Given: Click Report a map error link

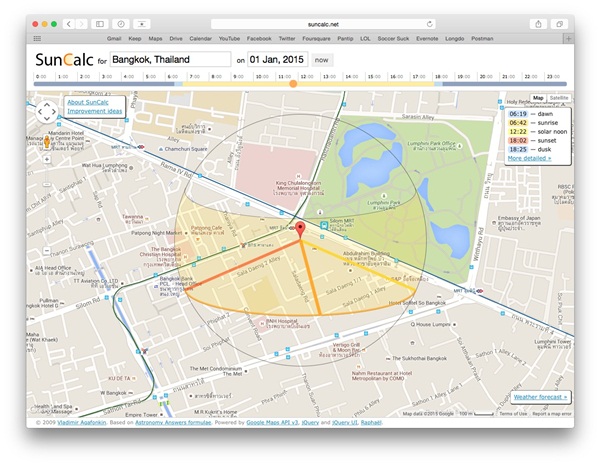Looking at the screenshot, I should tap(552, 414).
